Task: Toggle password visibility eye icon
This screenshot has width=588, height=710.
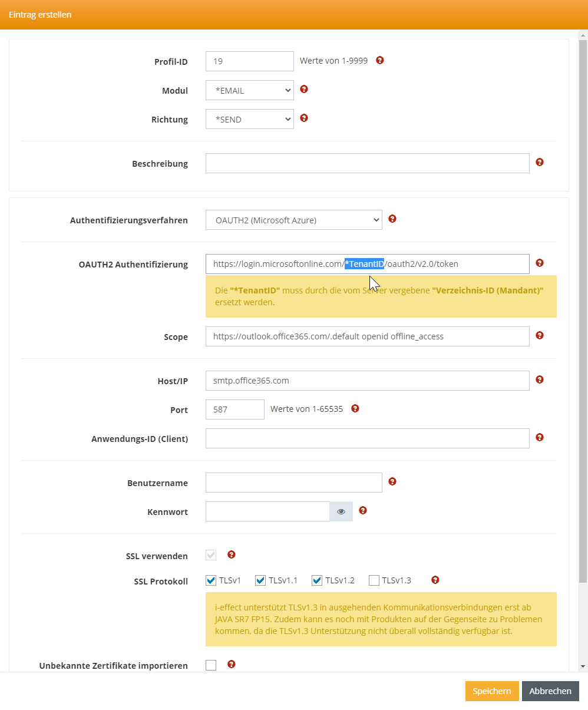Action: [x=341, y=511]
